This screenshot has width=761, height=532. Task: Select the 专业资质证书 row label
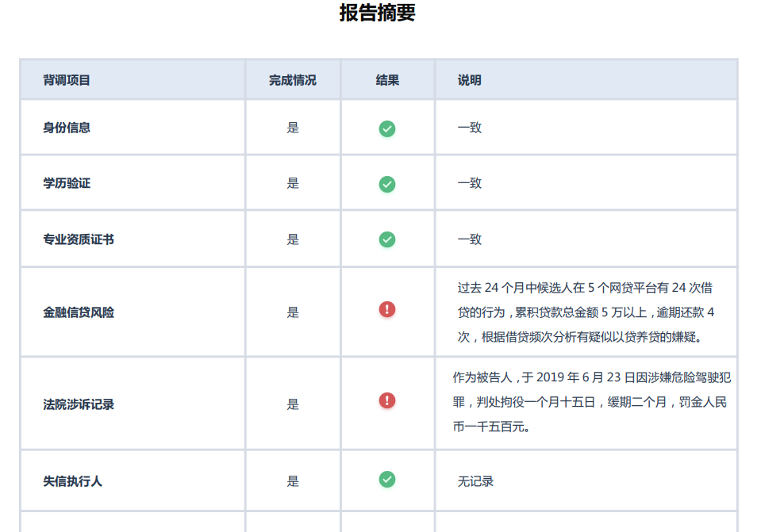(79, 239)
